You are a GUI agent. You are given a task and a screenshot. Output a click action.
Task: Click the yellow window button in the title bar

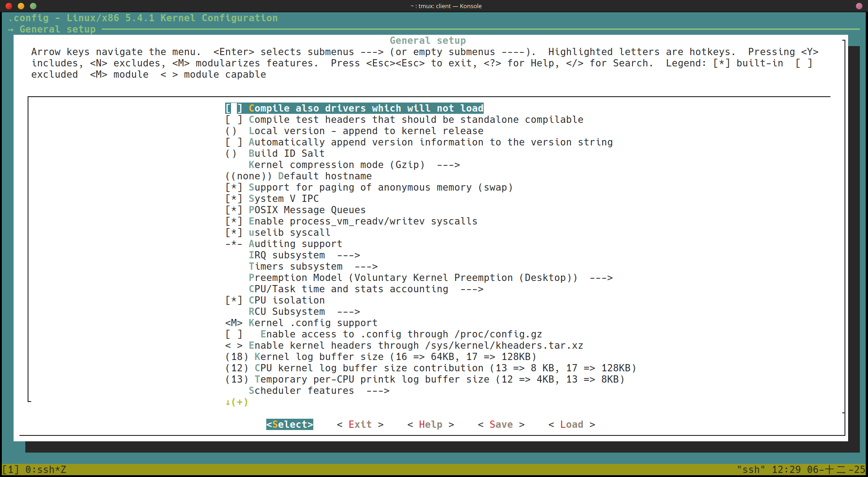click(x=21, y=6)
